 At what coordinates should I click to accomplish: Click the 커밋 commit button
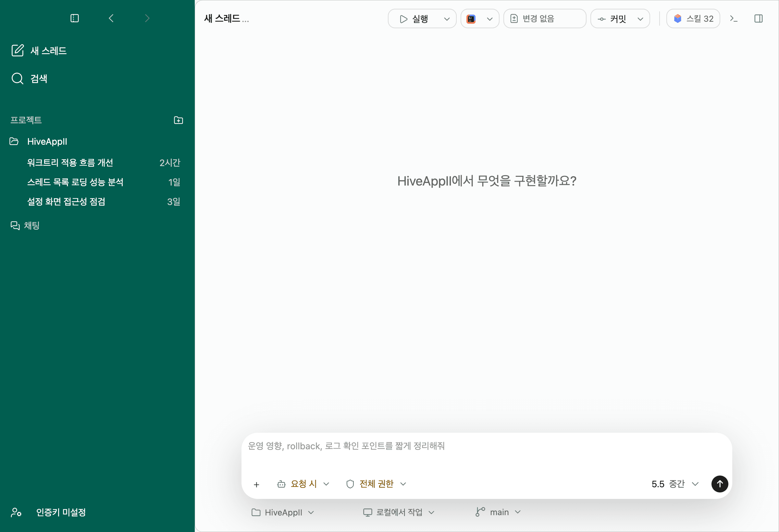point(612,19)
